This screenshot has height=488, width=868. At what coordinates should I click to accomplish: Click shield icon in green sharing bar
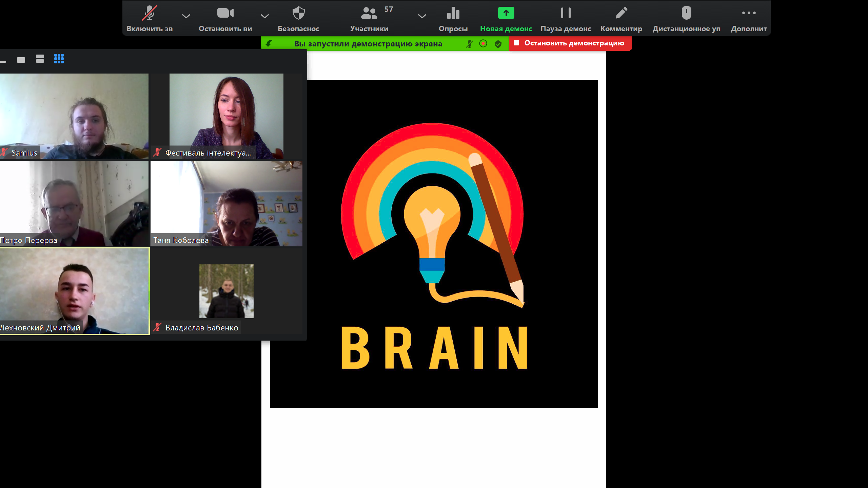click(x=498, y=44)
